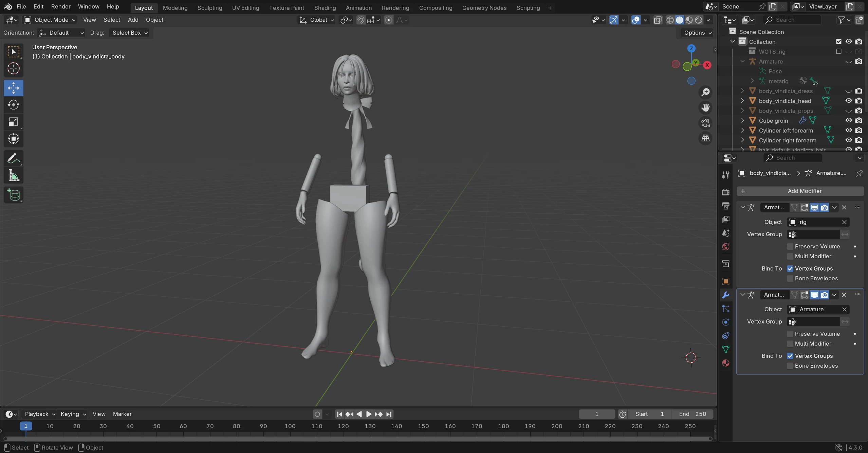Screen dimensions: 868x453
Task: Open the Object Mode dropdown
Action: pos(50,20)
